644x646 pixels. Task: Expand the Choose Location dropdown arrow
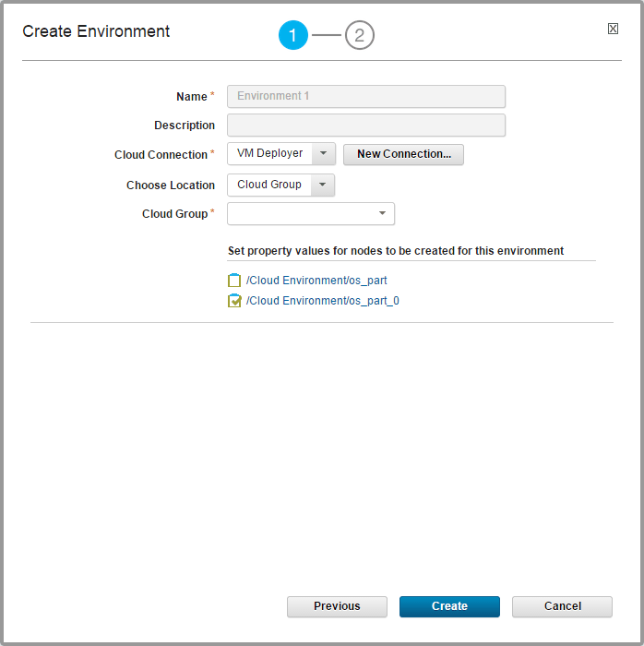tap(322, 185)
